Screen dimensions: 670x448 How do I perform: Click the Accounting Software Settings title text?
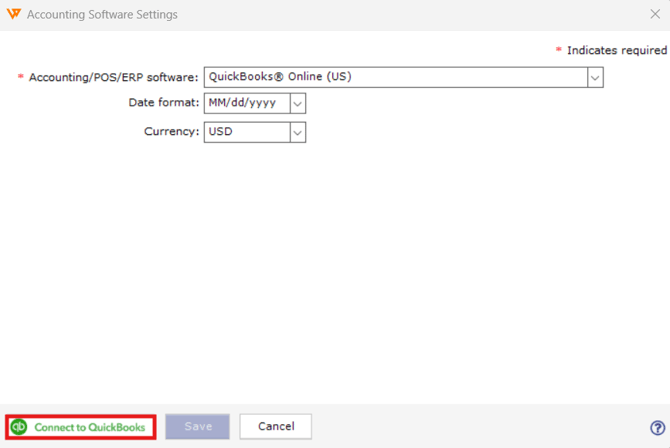pyautogui.click(x=102, y=15)
